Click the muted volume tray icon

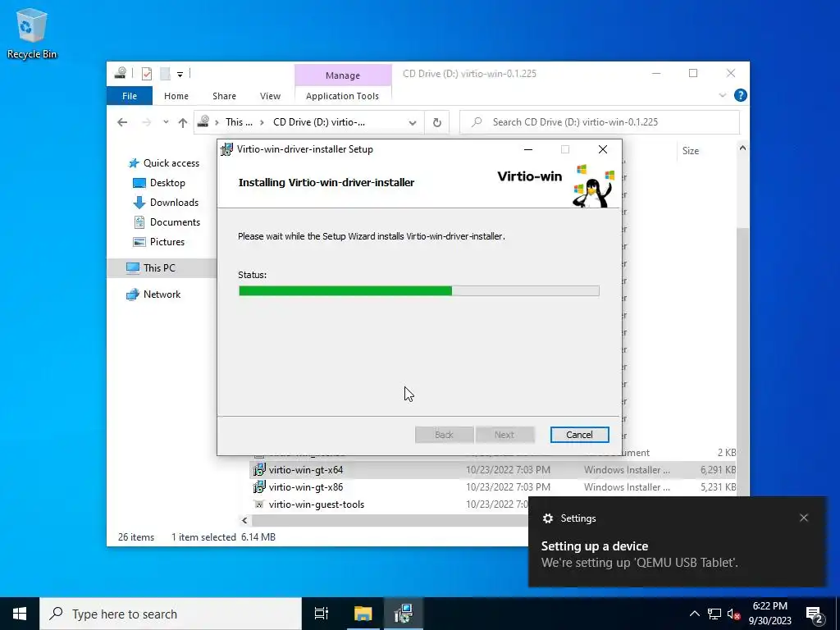point(734,614)
